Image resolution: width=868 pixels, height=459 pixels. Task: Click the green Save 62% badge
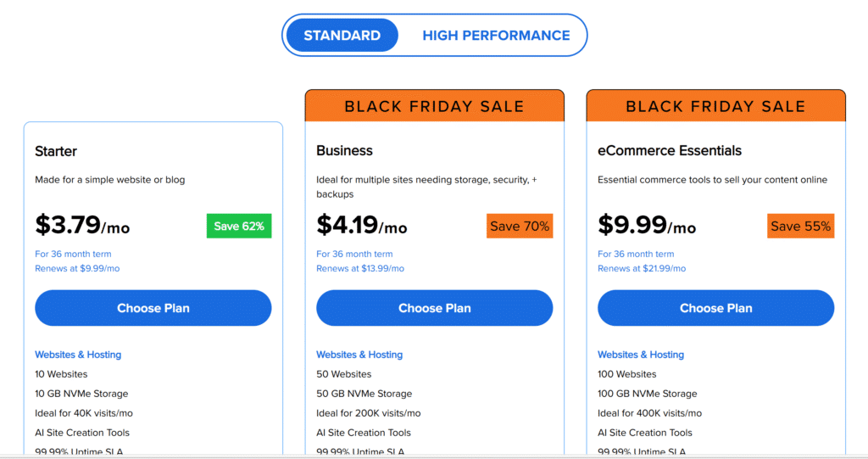pyautogui.click(x=239, y=226)
